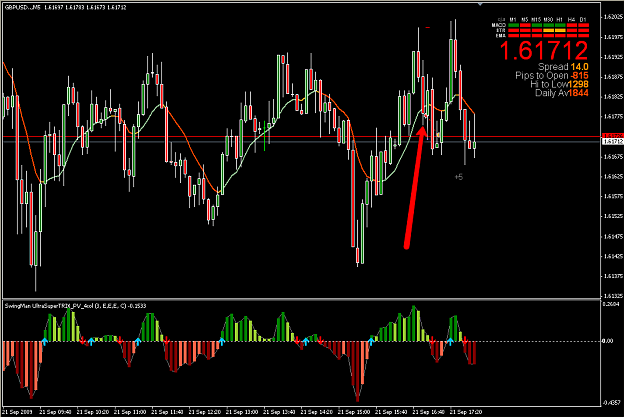Viewport: 625px width, 418px height.
Task: Click the 21 Sep 11:40 time axis label
Action: [168, 412]
